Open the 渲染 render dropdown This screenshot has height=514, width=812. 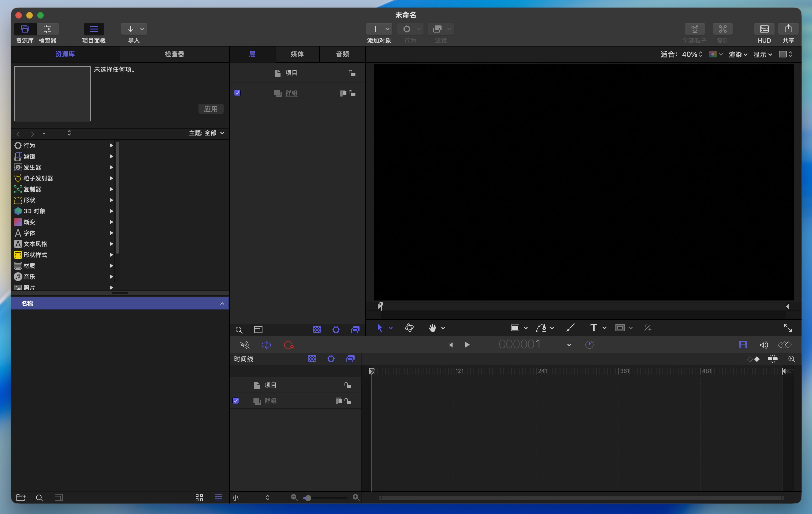coord(738,55)
